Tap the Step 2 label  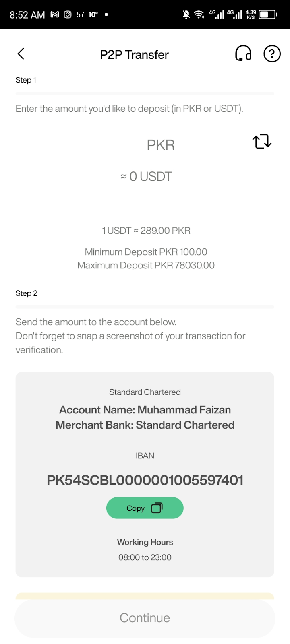26,293
